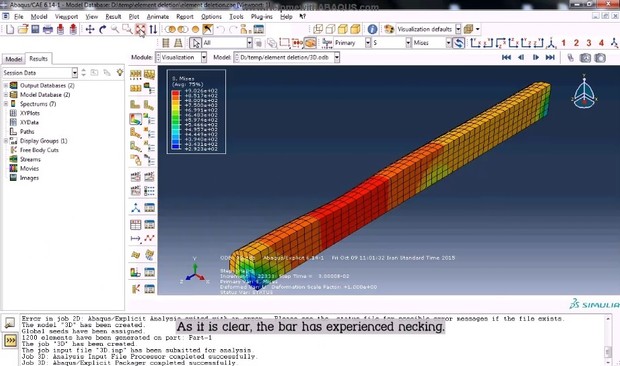Click the red color in stress legend
620x366 pixels.
[176, 93]
